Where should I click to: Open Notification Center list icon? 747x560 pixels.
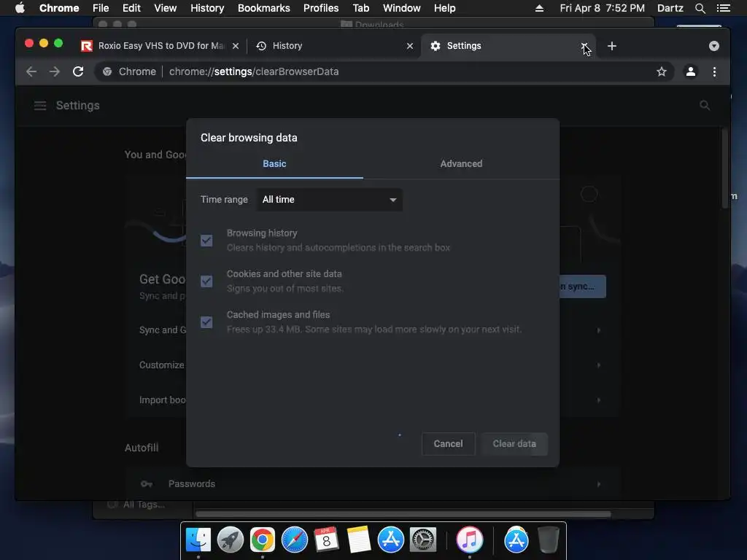pyautogui.click(x=723, y=8)
